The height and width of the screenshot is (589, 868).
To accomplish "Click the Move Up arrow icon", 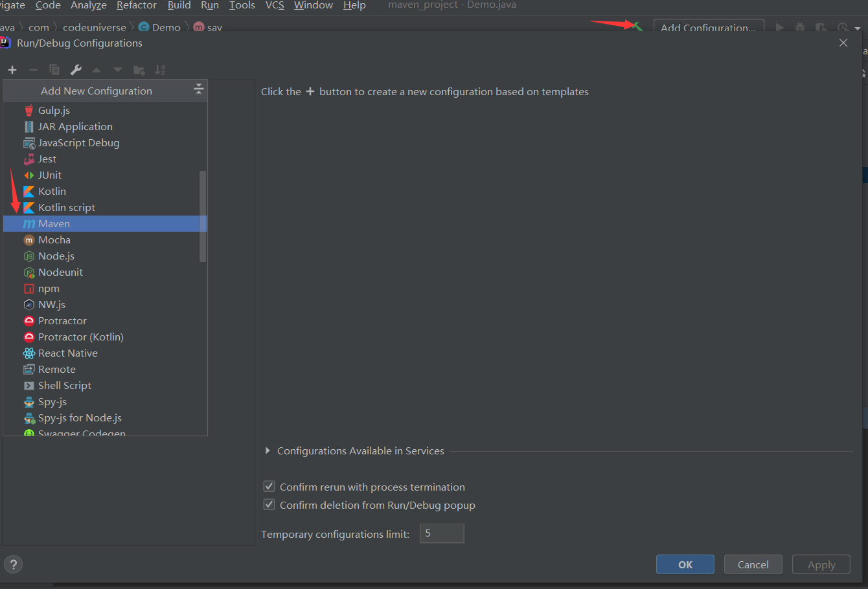I will tap(97, 70).
